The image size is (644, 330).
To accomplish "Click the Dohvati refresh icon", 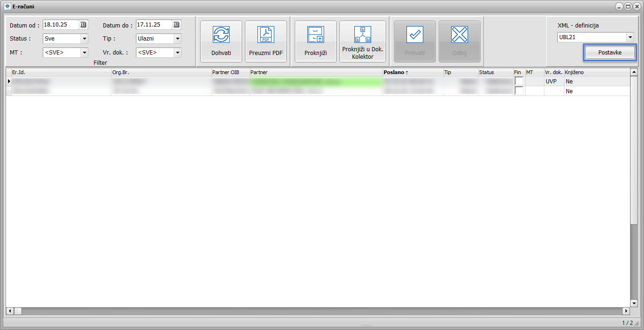I will (x=221, y=35).
